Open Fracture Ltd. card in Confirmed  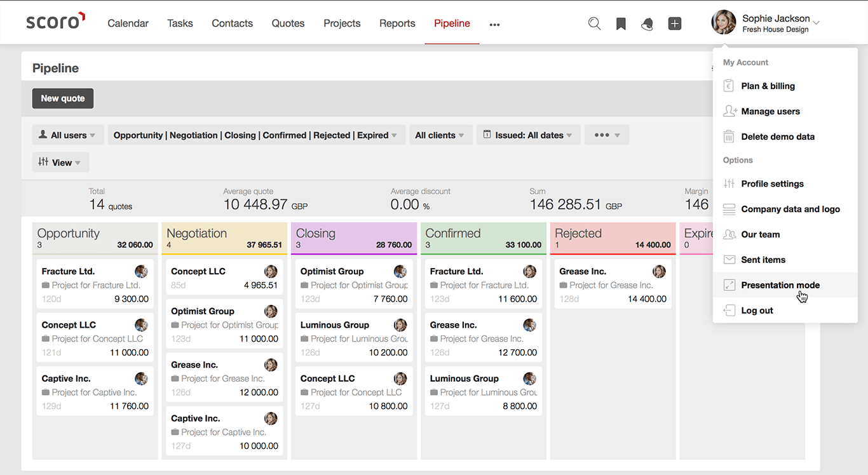(x=484, y=284)
